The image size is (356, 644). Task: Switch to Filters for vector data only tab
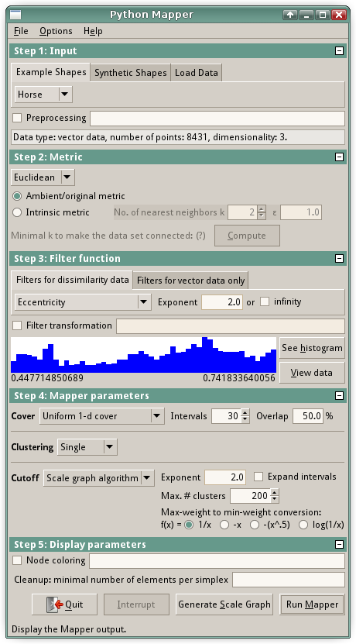click(x=190, y=281)
